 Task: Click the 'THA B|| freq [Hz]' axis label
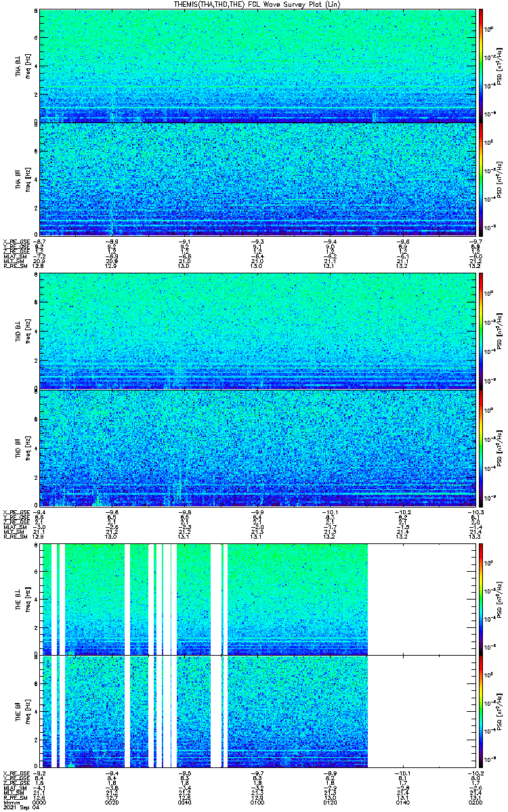[x=23, y=179]
